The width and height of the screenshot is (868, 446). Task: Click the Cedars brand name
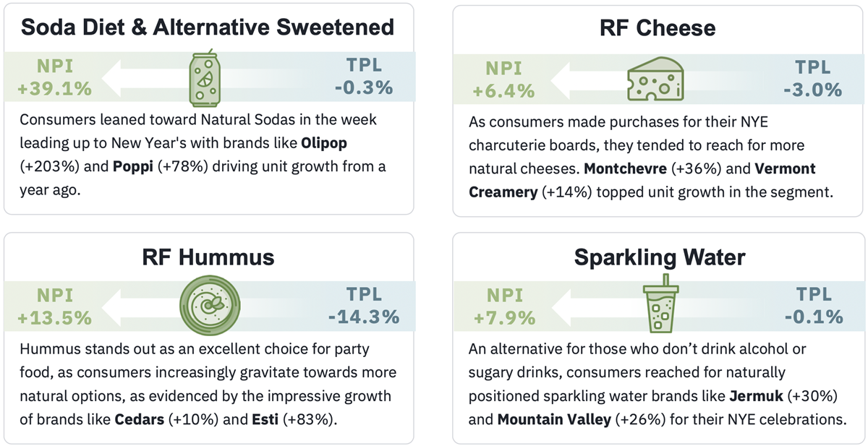pos(140,418)
